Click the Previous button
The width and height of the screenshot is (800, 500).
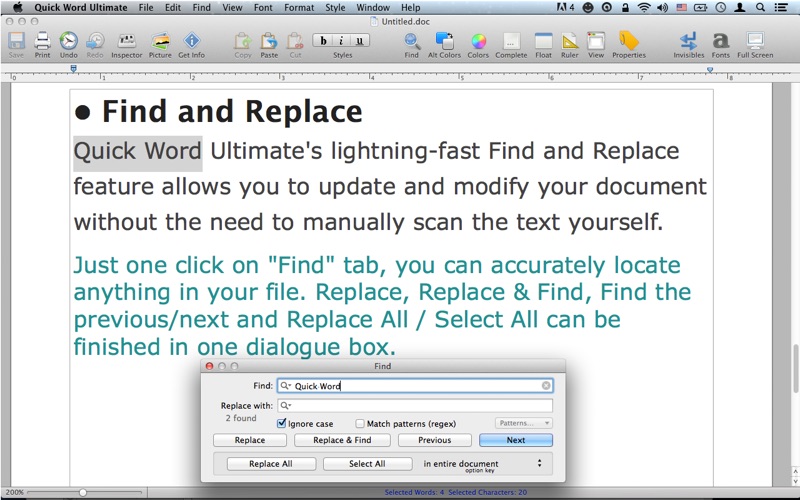click(434, 440)
